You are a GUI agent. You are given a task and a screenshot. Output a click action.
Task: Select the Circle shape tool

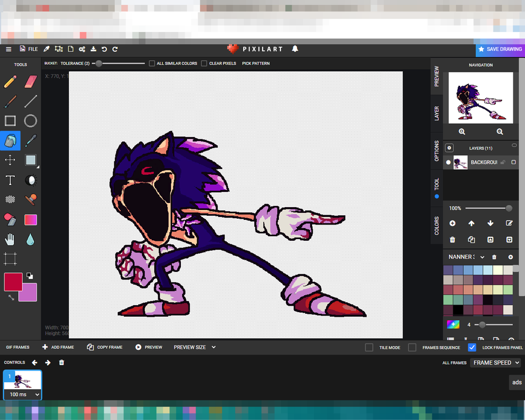(x=30, y=121)
